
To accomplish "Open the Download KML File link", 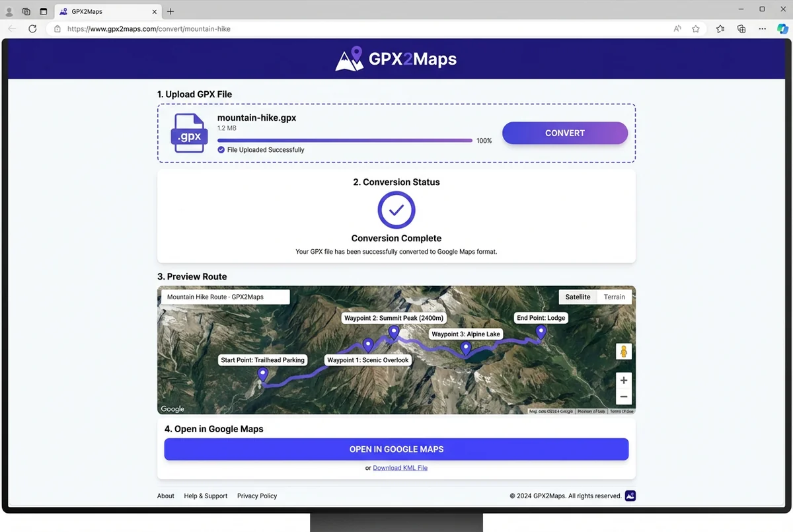I will pyautogui.click(x=400, y=467).
